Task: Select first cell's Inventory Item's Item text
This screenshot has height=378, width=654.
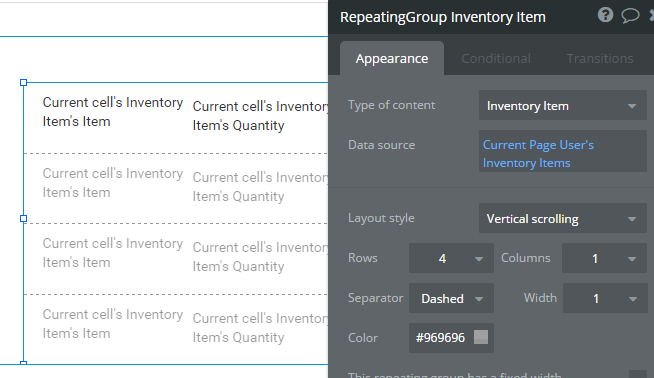Action: [x=113, y=112]
